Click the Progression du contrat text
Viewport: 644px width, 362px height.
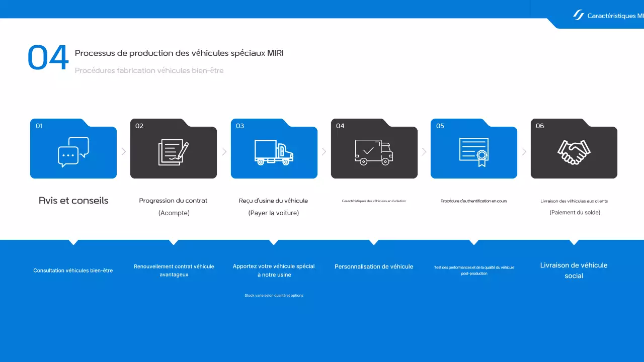173,201
